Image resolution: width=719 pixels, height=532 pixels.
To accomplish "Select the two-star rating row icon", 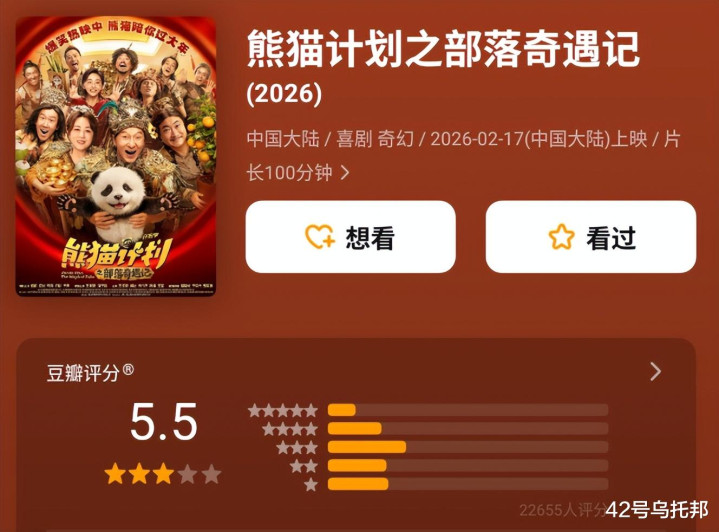I will [304, 466].
